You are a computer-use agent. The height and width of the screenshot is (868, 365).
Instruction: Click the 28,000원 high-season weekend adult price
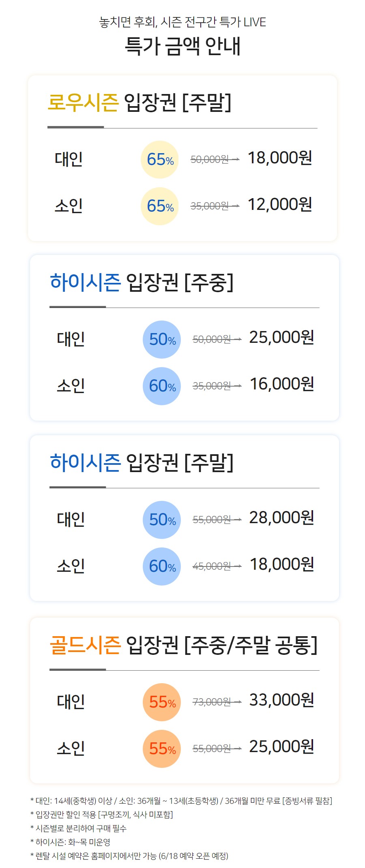[x=282, y=518]
